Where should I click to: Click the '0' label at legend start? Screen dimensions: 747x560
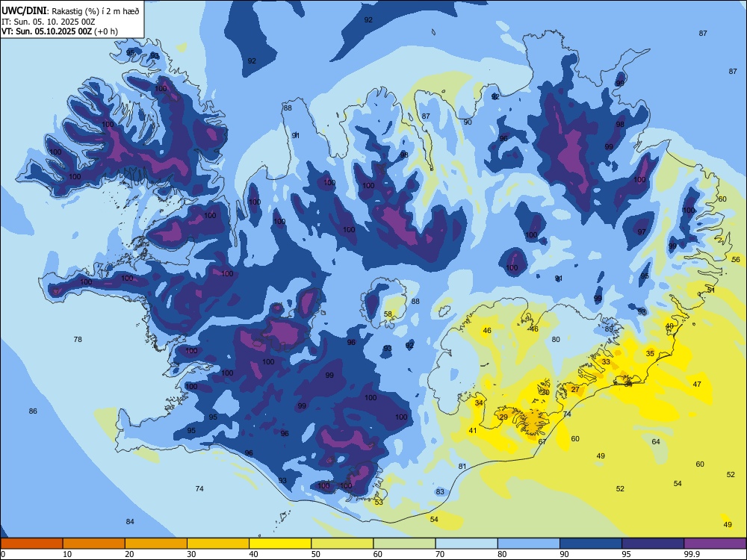pos(3,554)
